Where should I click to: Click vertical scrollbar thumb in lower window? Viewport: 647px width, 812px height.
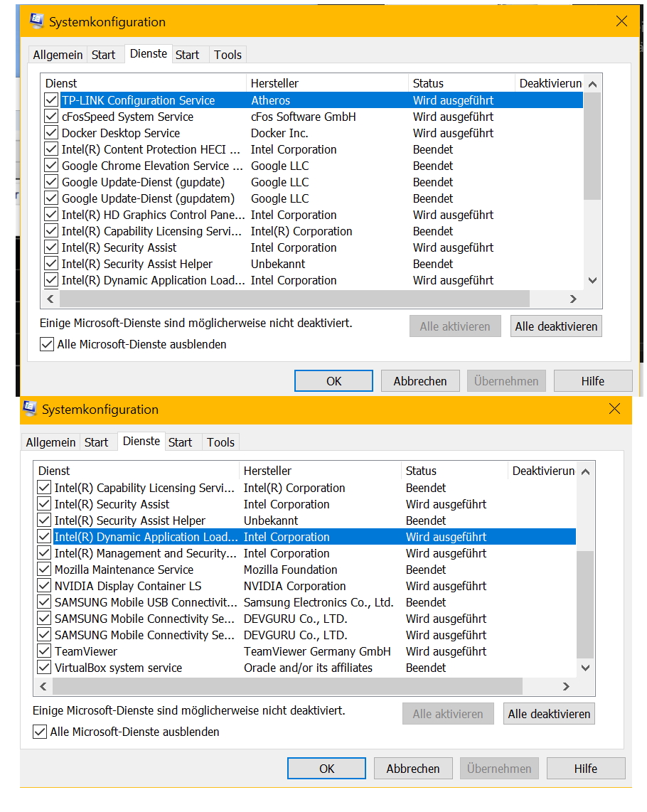point(585,604)
